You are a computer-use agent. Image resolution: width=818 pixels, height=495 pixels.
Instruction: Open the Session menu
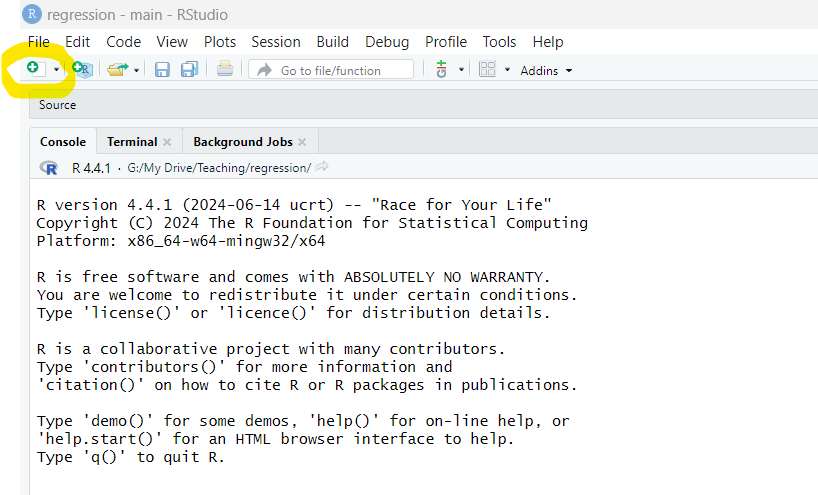(276, 42)
